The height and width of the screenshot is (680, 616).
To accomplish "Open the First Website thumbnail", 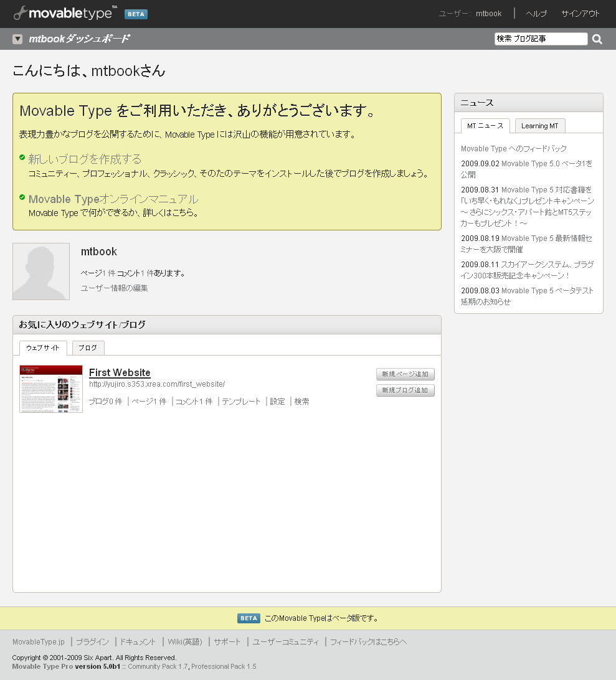I will coord(51,389).
